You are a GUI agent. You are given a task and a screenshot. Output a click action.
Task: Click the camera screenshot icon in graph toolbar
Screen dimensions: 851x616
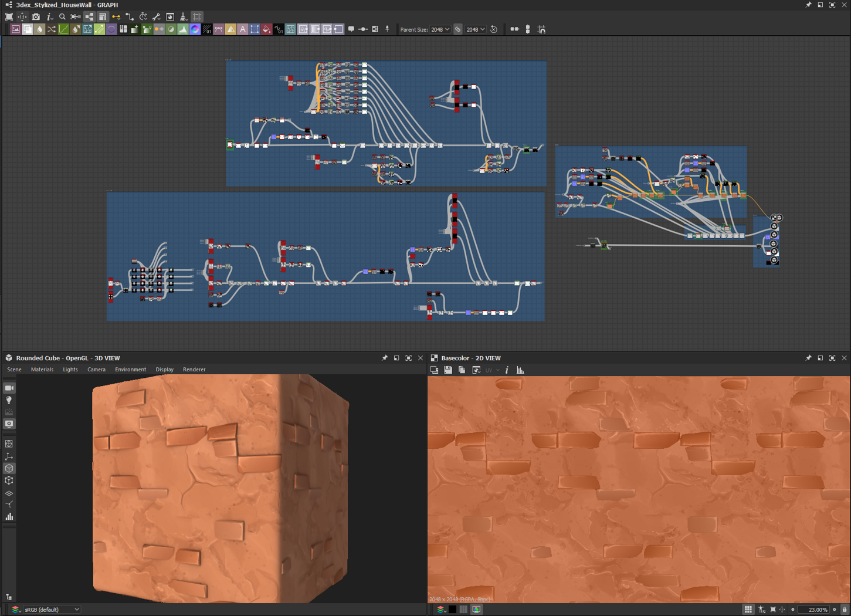pos(36,17)
